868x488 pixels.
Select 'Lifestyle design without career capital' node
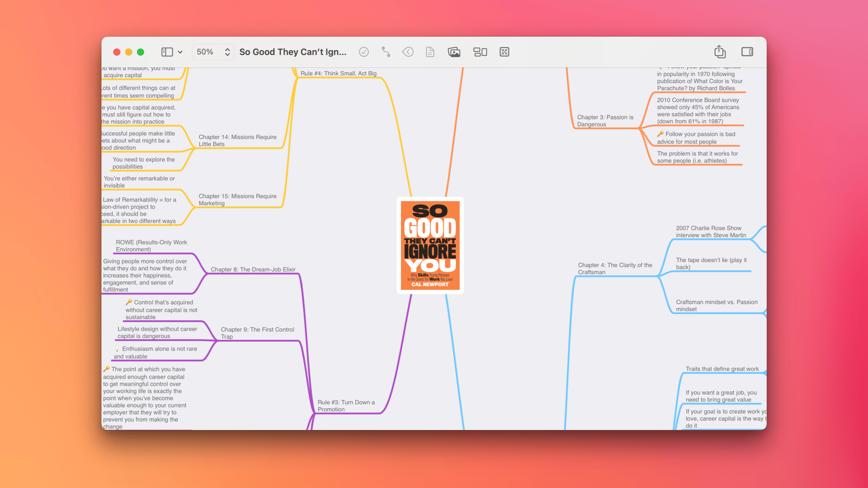point(157,333)
